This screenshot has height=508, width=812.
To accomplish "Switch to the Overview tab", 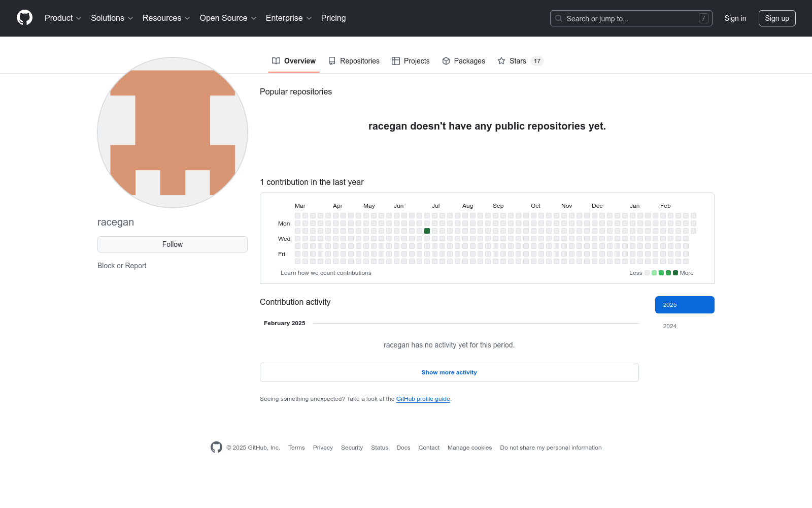I will [294, 61].
